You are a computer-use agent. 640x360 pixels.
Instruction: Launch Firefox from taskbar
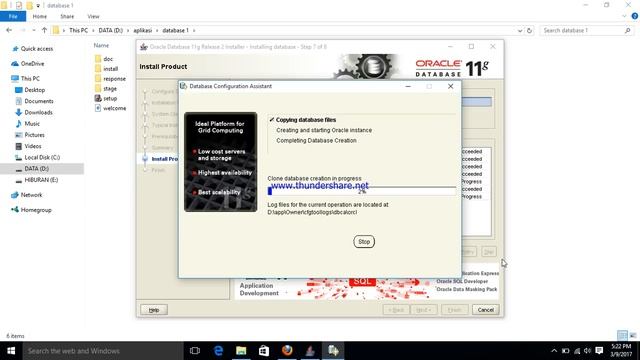(287, 351)
